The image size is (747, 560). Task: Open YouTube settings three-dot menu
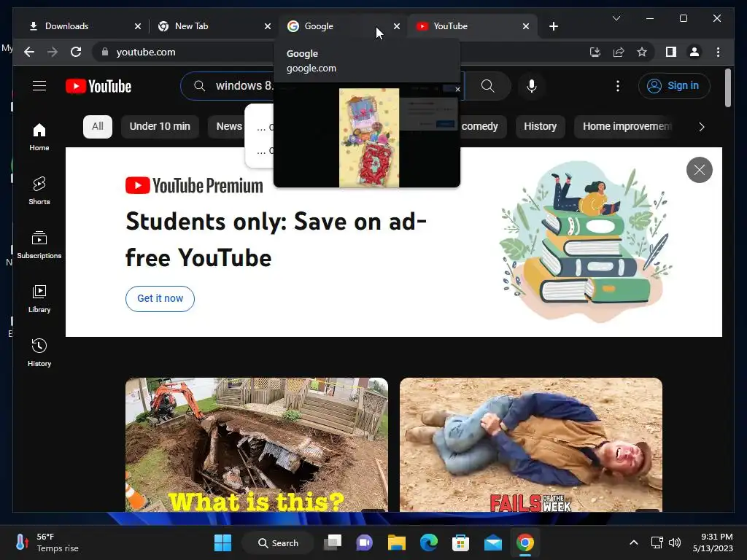pyautogui.click(x=617, y=86)
